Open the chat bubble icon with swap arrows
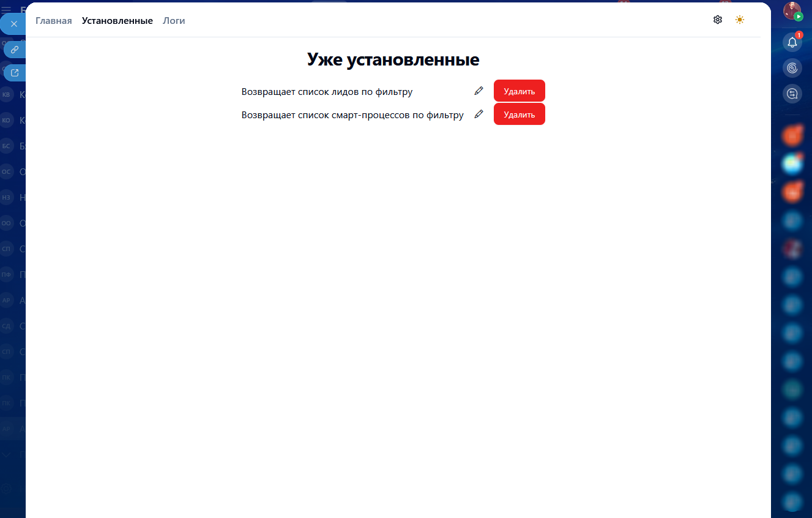Screen dimensions: 812x518 (792, 94)
